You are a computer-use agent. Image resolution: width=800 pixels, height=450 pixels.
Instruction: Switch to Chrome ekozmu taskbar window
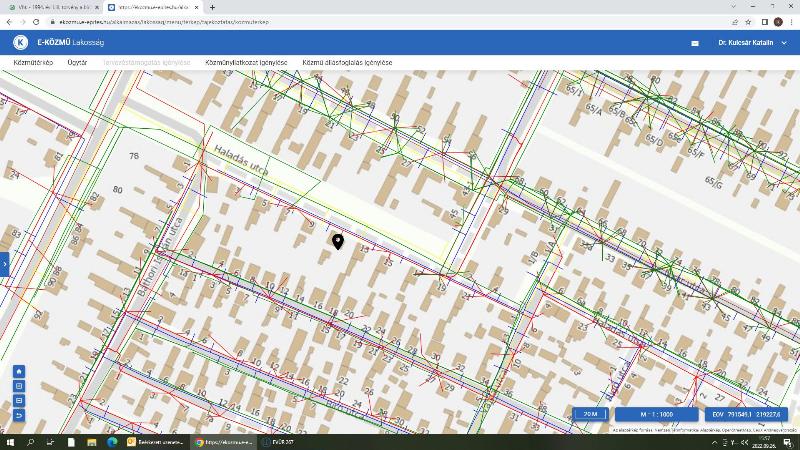tap(223, 442)
